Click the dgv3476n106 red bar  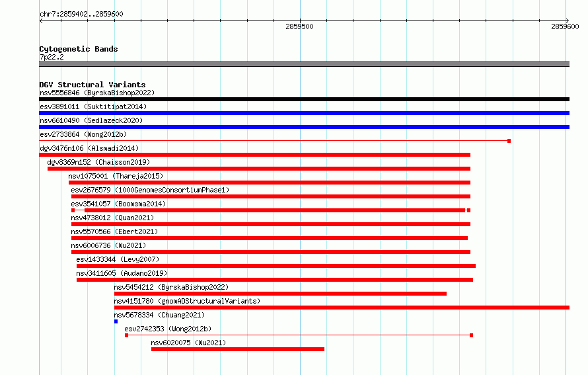[x=254, y=155]
